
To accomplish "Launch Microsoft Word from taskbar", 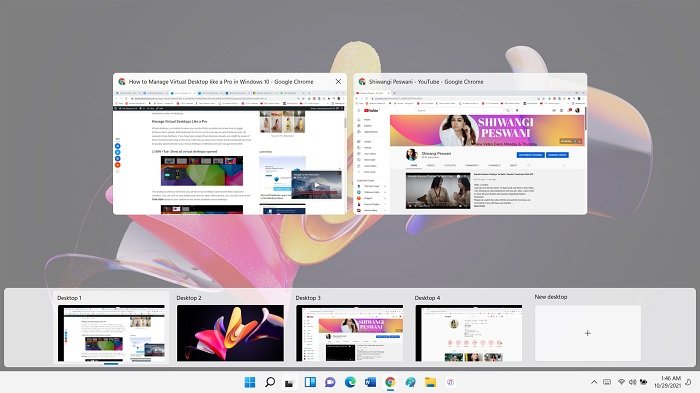I will tap(370, 382).
